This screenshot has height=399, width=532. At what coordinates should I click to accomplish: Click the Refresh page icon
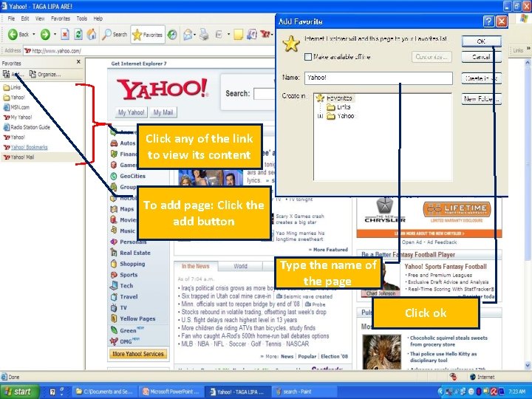click(x=78, y=34)
